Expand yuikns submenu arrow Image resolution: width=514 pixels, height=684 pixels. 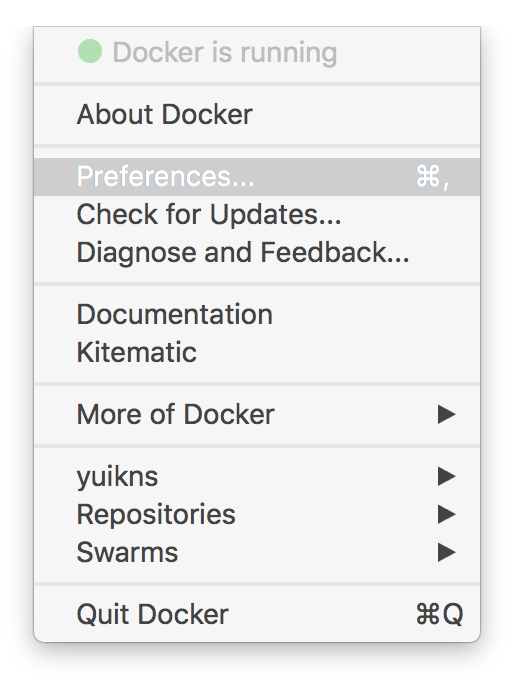pyautogui.click(x=446, y=476)
